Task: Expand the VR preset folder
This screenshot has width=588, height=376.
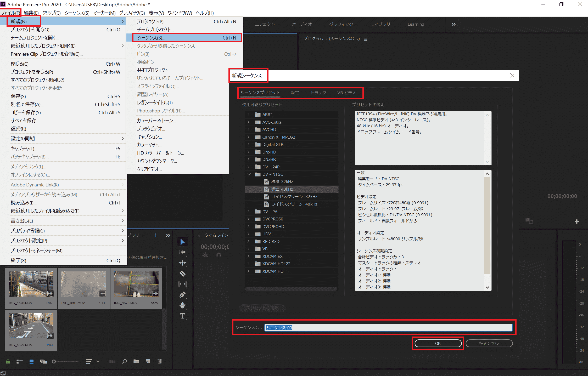Action: point(248,249)
